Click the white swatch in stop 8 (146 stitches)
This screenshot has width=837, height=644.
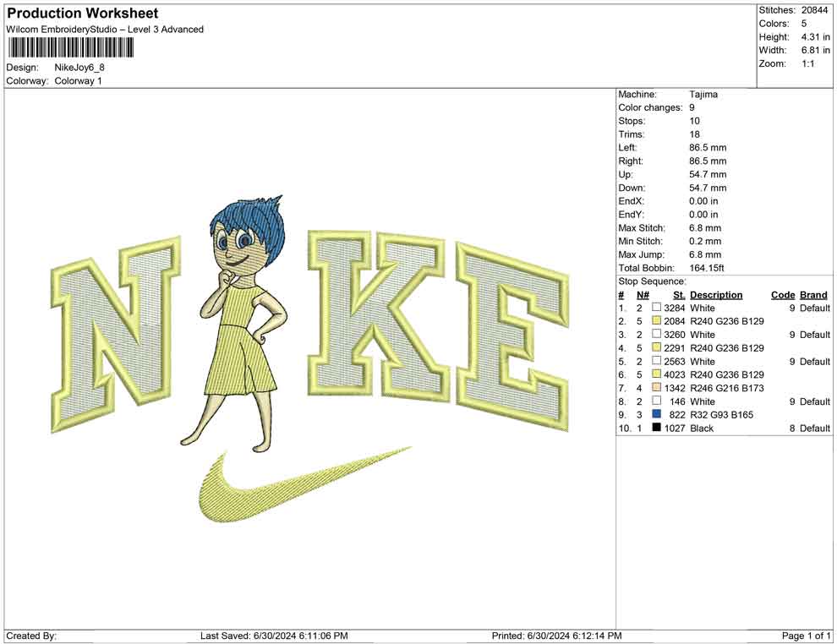pyautogui.click(x=657, y=401)
